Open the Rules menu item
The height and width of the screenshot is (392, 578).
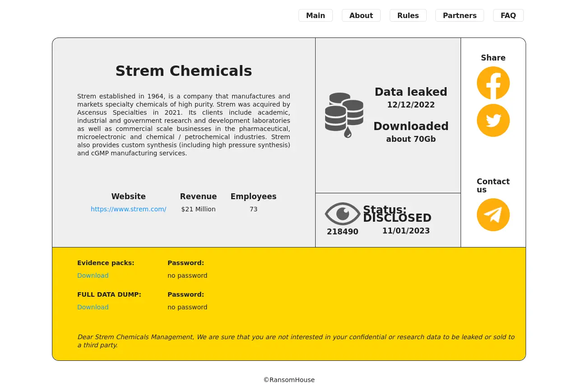tap(408, 15)
